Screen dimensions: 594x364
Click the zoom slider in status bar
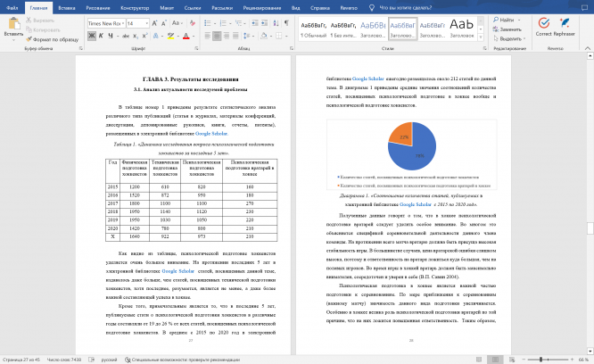[549, 360]
